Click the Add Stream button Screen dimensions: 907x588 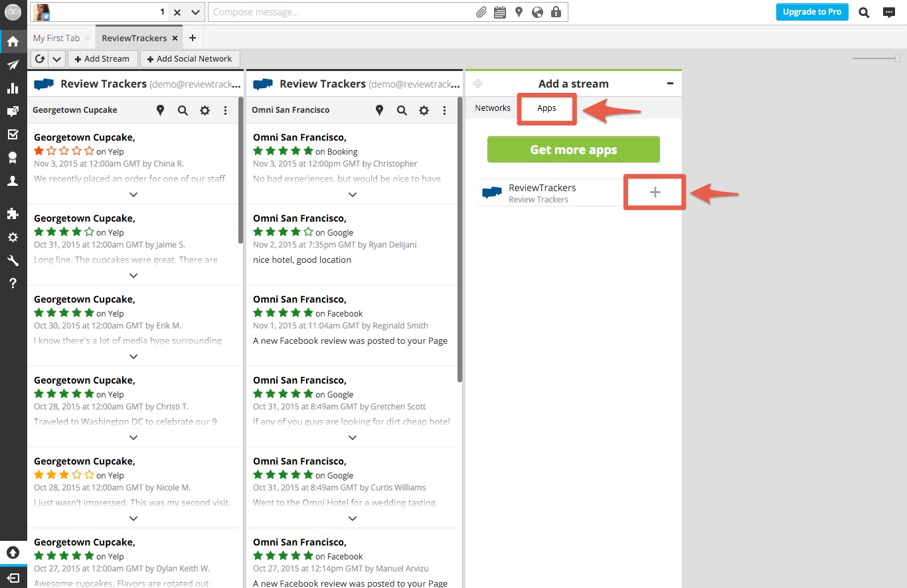[x=103, y=58]
